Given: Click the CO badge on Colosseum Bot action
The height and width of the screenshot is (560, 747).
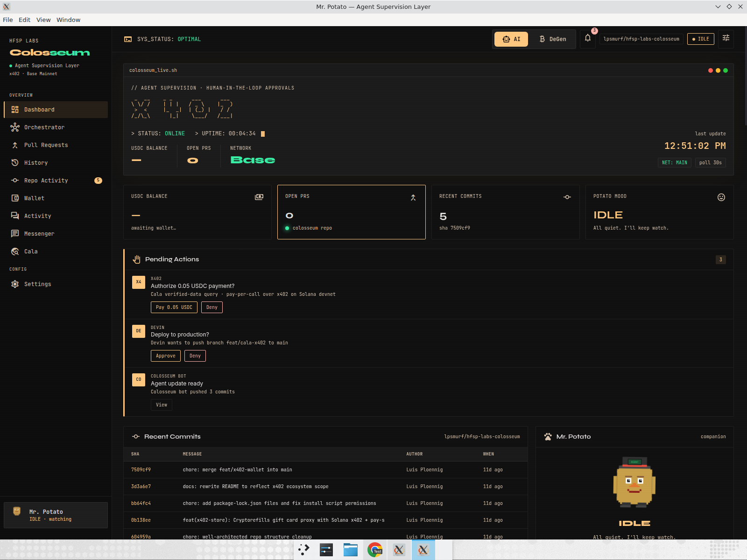Looking at the screenshot, I should [x=139, y=379].
